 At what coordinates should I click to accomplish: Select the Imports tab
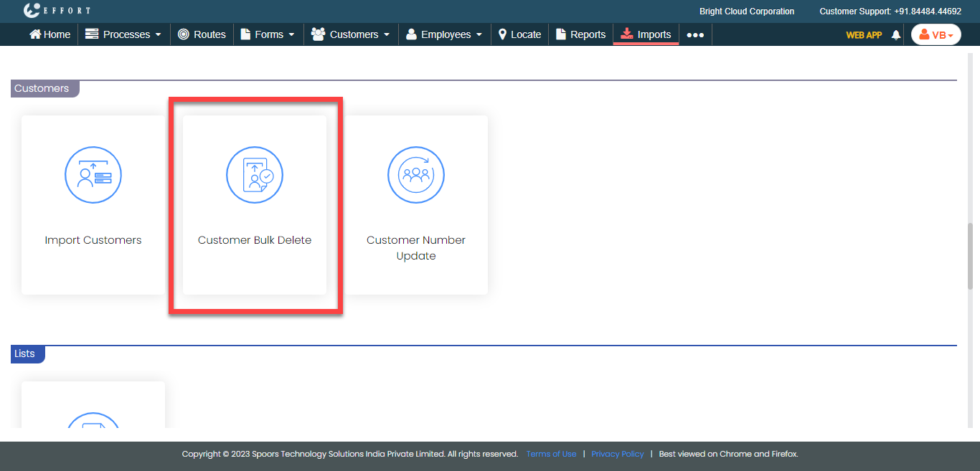(x=646, y=34)
